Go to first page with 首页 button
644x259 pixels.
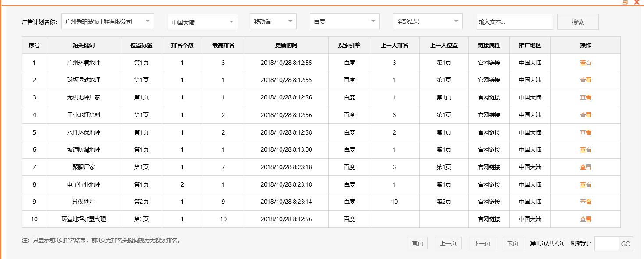(416, 243)
